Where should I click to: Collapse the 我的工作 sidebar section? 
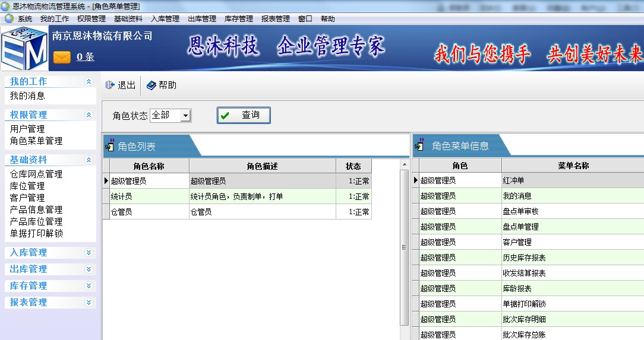coord(89,82)
